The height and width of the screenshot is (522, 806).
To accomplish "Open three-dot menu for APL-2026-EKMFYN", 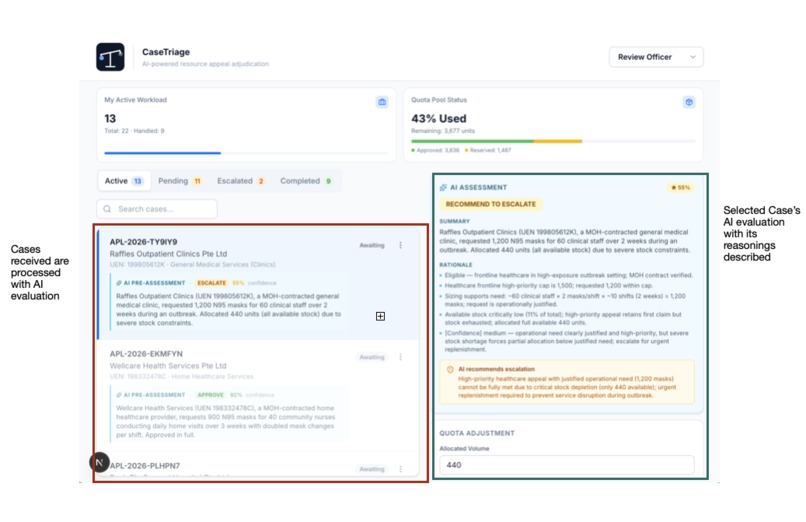I will (x=400, y=357).
